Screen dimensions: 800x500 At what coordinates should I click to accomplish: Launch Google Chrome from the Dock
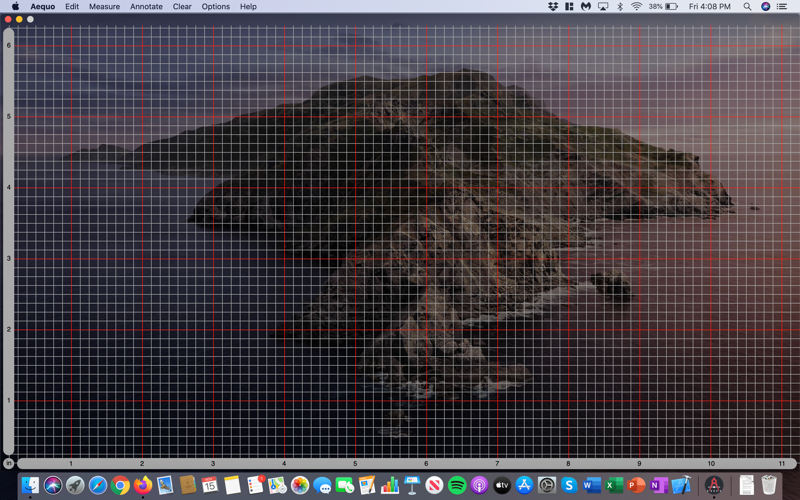tap(120, 486)
